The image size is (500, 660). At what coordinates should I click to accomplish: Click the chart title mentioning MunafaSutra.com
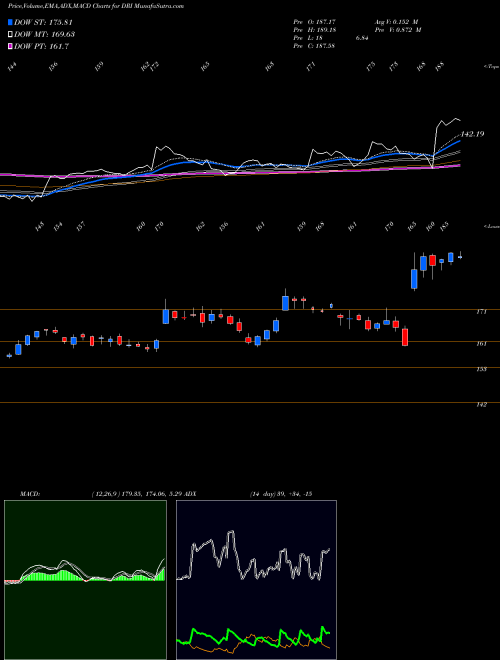pos(96,6)
